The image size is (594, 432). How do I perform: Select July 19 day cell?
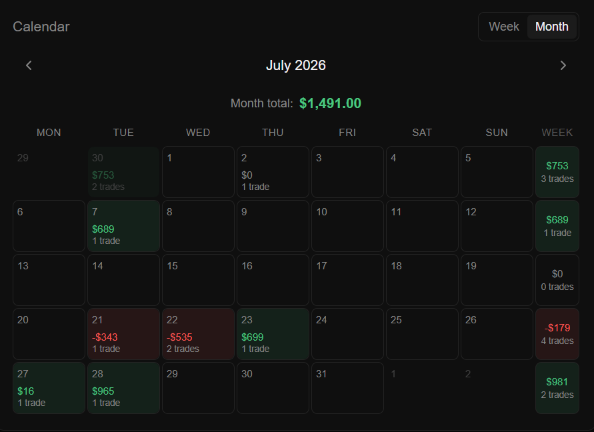pos(497,280)
